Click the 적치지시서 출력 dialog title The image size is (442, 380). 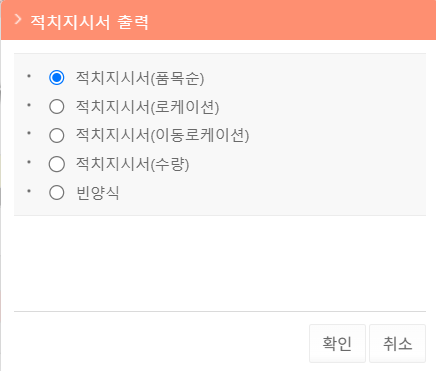[x=89, y=22]
